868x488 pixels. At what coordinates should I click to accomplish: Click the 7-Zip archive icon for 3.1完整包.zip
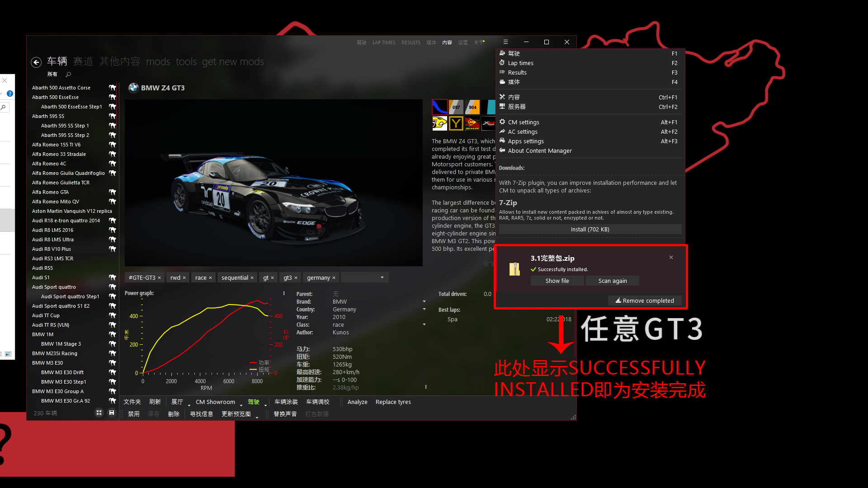[x=514, y=269]
